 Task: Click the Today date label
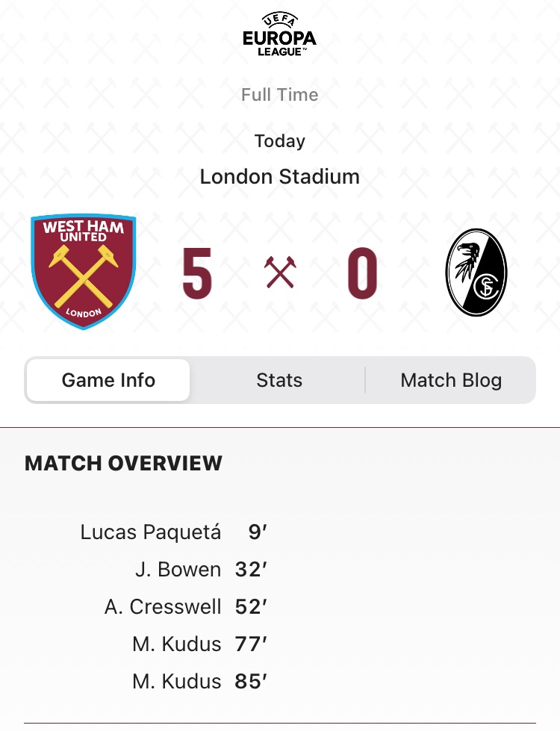pos(280,141)
